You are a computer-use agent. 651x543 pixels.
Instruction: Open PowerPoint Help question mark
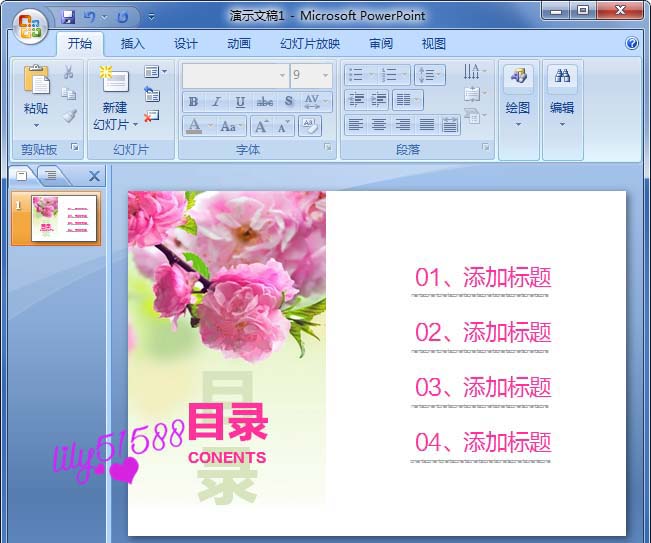632,43
